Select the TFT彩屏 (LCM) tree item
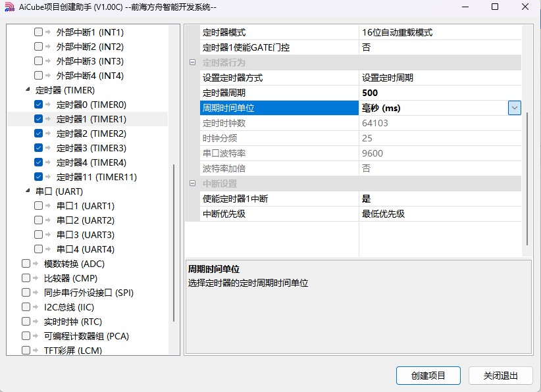This screenshot has height=392, width=541. (73, 351)
